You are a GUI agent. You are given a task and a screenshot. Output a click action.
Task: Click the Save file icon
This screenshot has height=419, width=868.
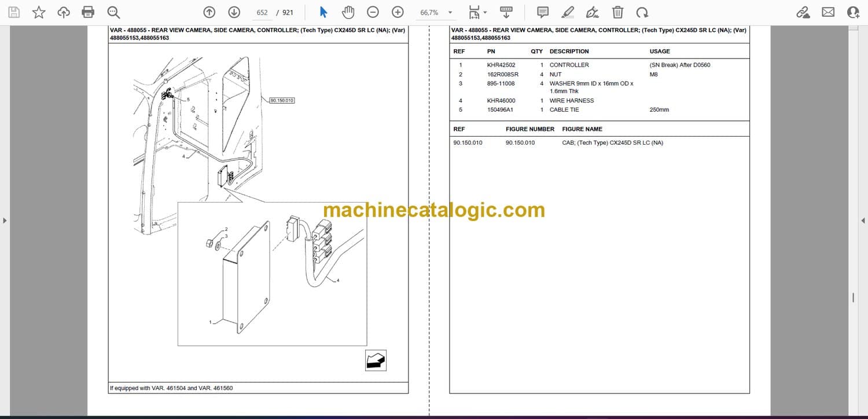14,12
